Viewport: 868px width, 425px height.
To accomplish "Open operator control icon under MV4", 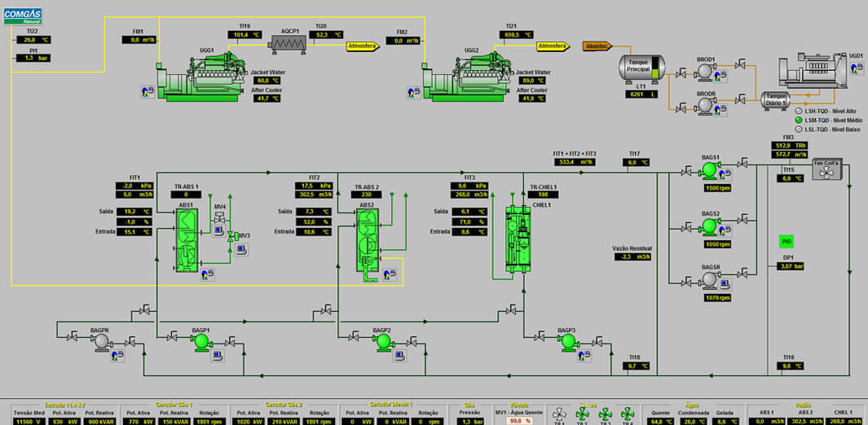I will click(x=219, y=232).
